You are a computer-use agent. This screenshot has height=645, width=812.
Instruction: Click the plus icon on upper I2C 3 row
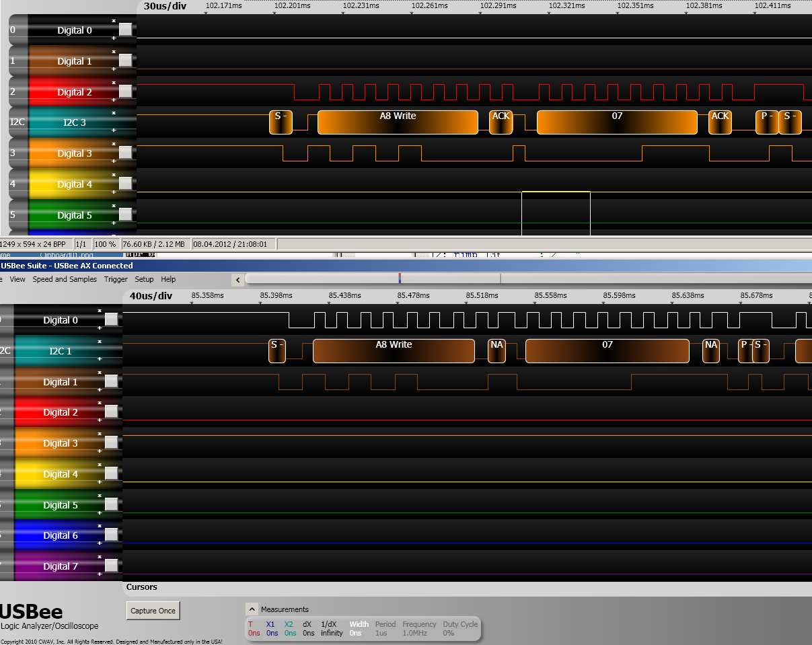(114, 130)
